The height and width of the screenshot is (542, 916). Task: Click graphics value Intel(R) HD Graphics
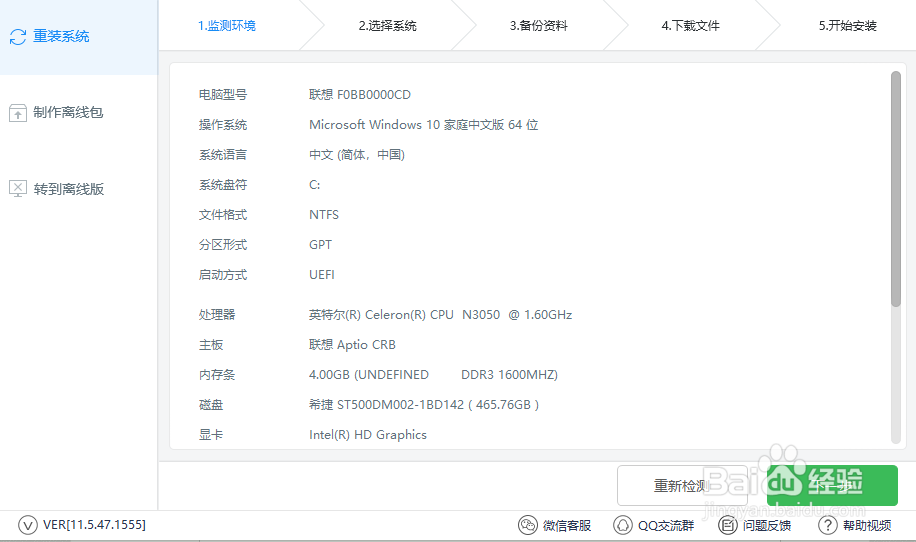pos(368,435)
